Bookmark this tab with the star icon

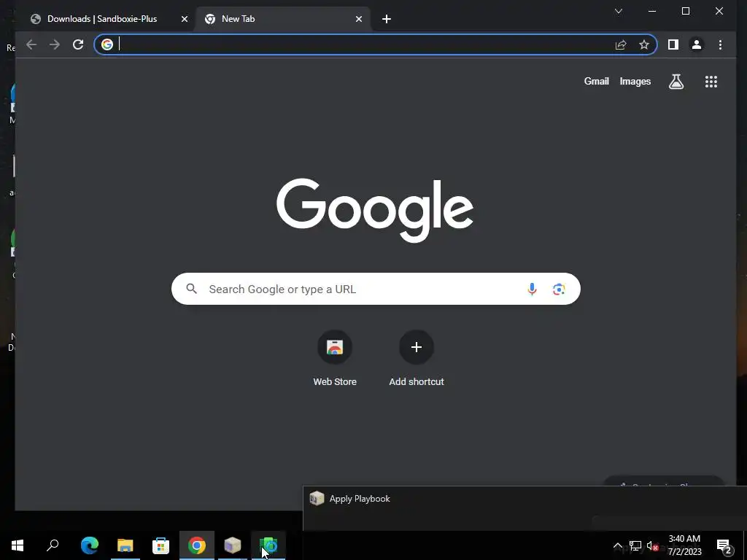pos(644,44)
